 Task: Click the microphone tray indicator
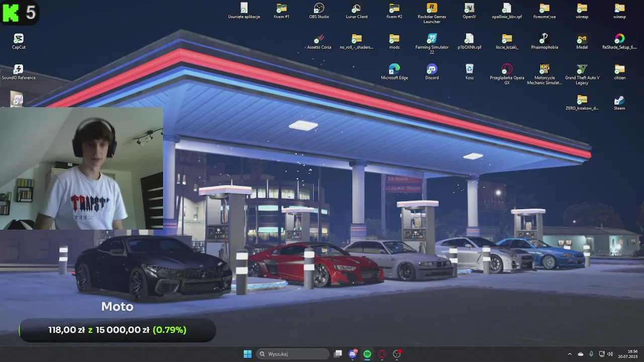[591, 354]
